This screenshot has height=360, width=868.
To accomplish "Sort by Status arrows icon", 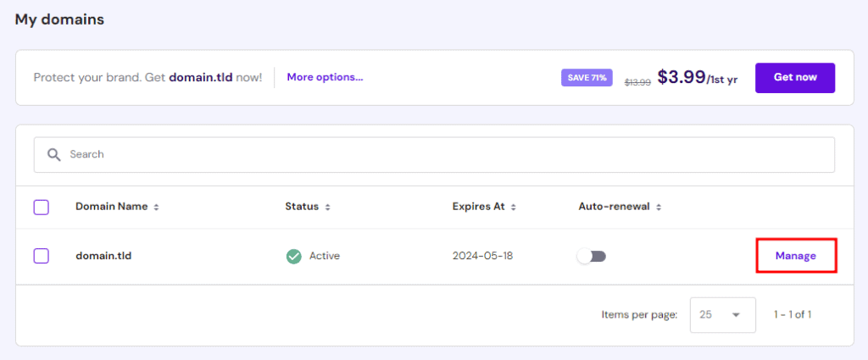I will coord(327,207).
